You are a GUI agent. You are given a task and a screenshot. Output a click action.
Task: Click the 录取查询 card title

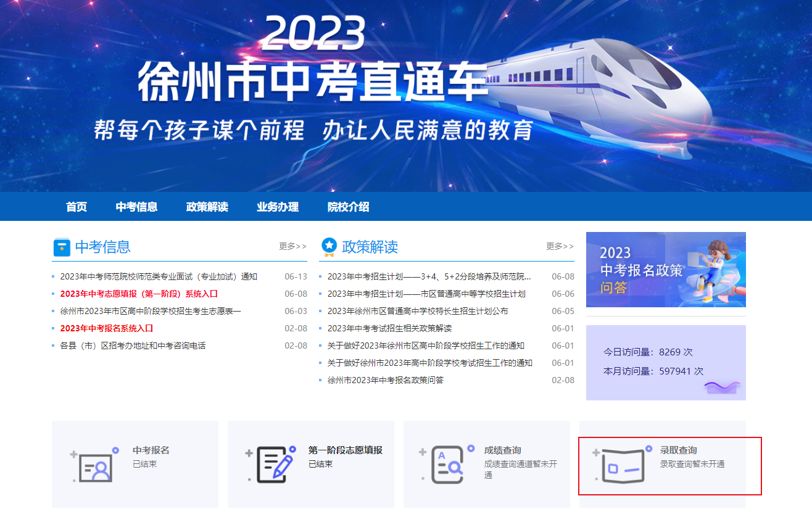[679, 450]
